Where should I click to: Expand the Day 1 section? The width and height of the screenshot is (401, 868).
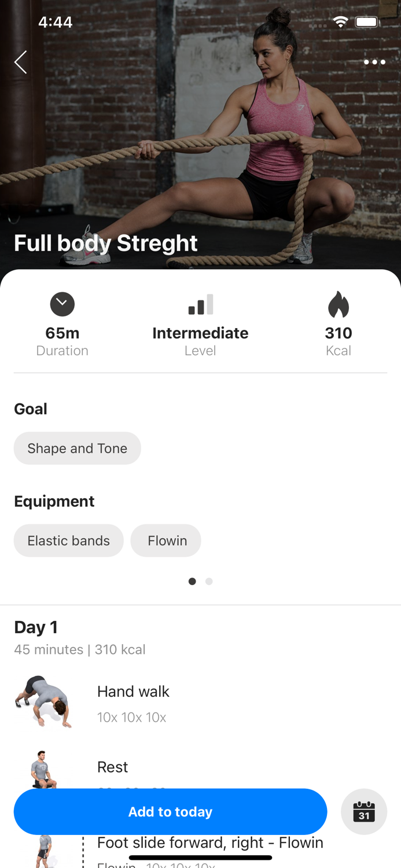36,627
